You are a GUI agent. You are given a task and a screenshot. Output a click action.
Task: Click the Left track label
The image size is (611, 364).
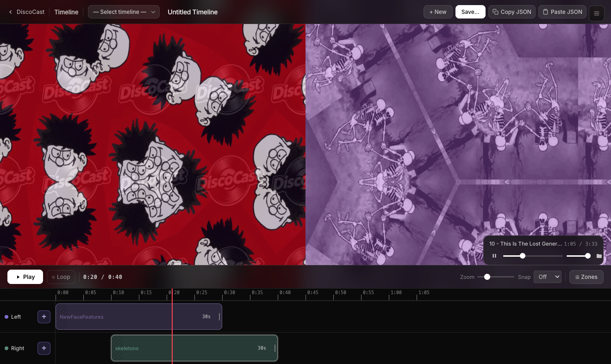(x=16, y=317)
